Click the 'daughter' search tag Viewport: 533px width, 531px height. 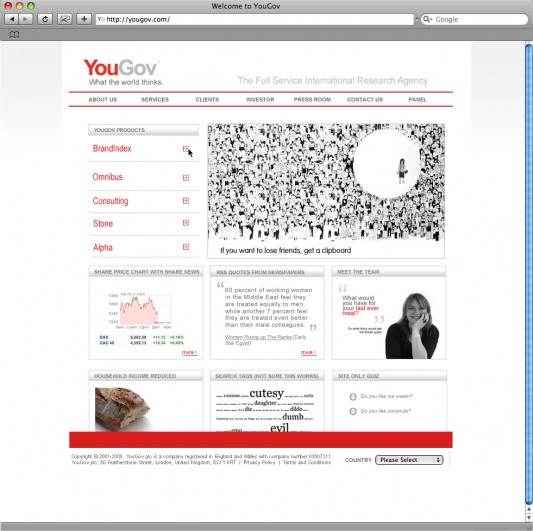[265, 403]
